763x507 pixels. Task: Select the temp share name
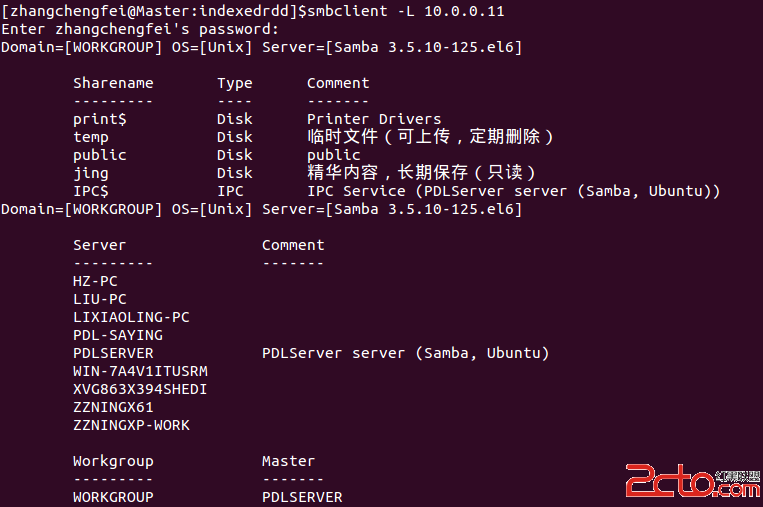point(91,137)
